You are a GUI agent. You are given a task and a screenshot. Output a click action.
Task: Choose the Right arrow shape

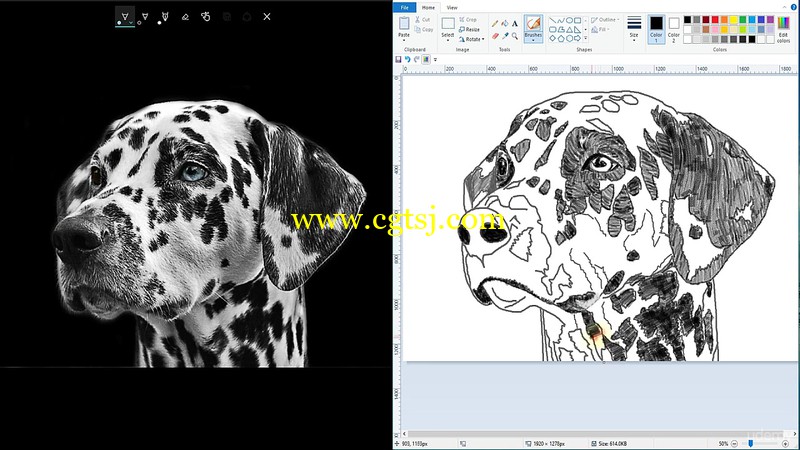pos(578,39)
